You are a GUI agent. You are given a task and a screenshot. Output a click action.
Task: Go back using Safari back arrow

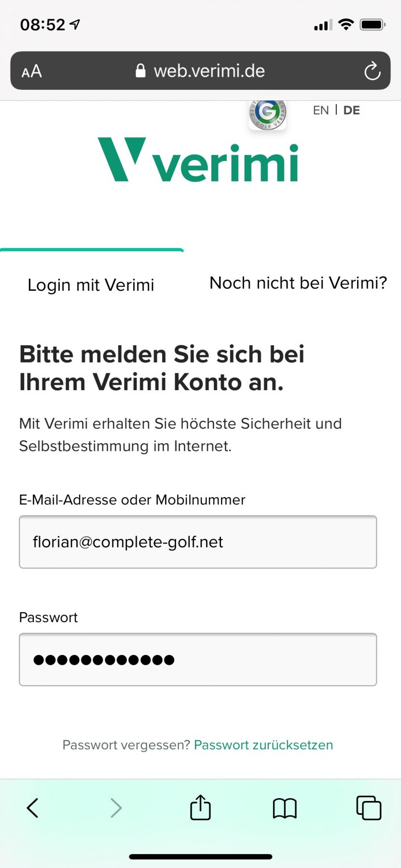coord(32,808)
